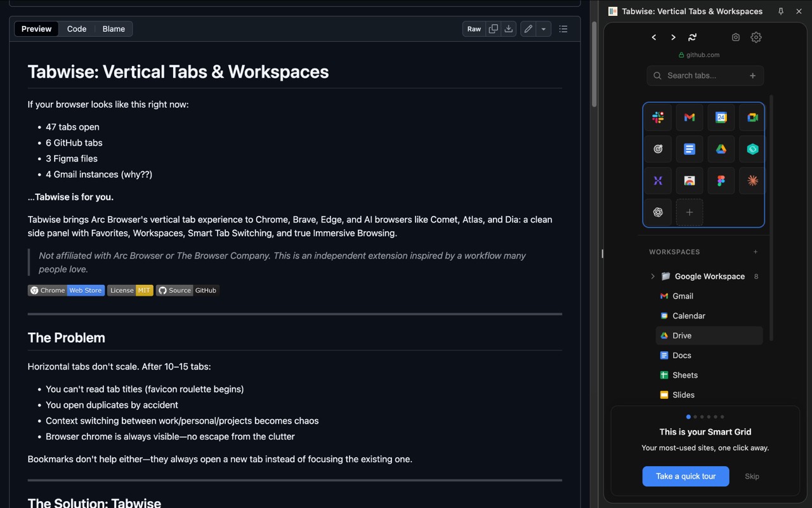The height and width of the screenshot is (508, 812).
Task: Click the Tabwise main README heading
Action: [x=178, y=72]
